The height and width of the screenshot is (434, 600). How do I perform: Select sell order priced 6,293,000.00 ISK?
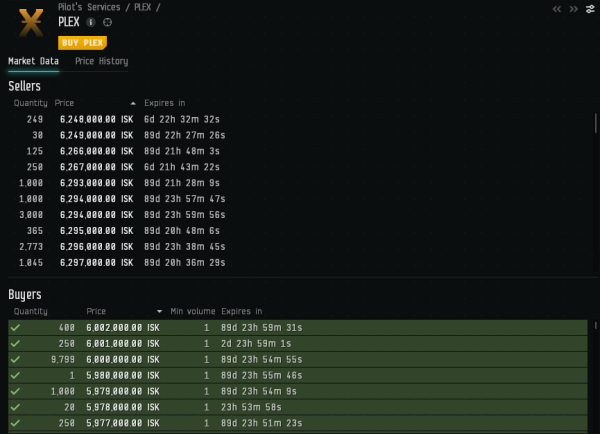[300, 183]
